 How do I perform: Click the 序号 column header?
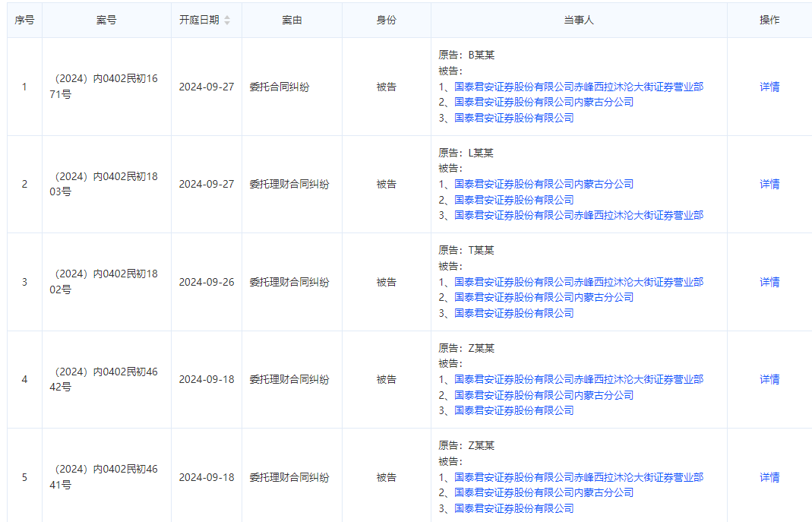24,21
